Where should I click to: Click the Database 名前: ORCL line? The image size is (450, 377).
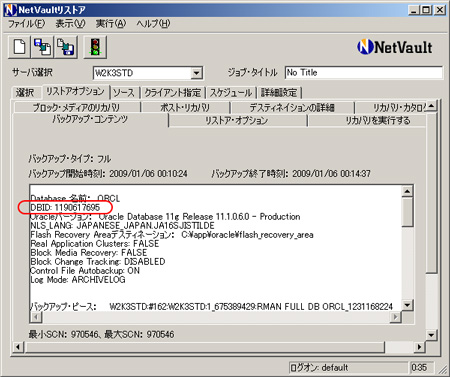75,198
